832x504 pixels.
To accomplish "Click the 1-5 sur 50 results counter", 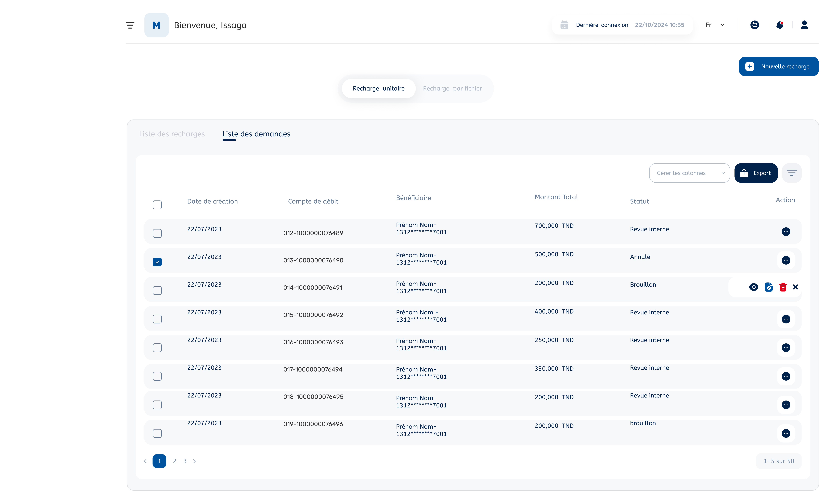I will 779,461.
